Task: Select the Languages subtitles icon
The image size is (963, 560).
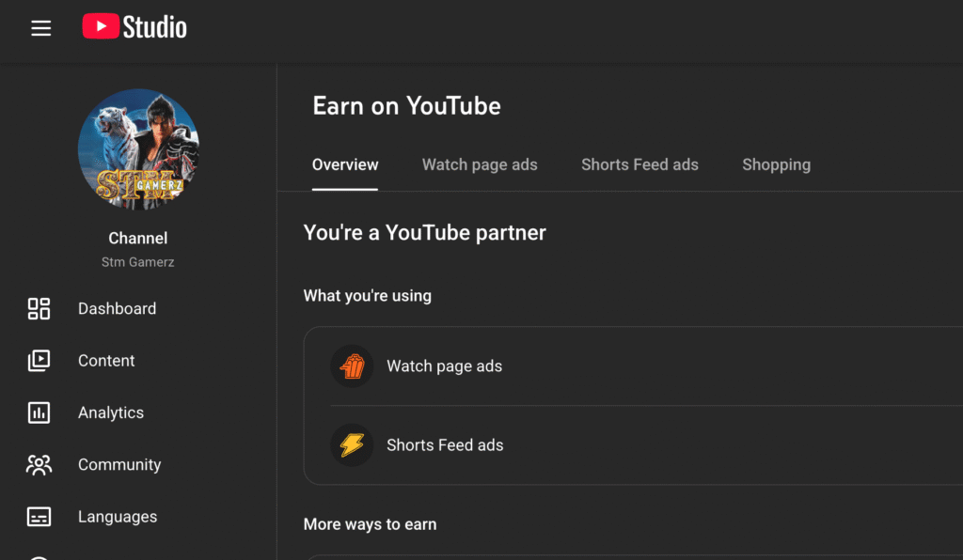Action: point(39,517)
